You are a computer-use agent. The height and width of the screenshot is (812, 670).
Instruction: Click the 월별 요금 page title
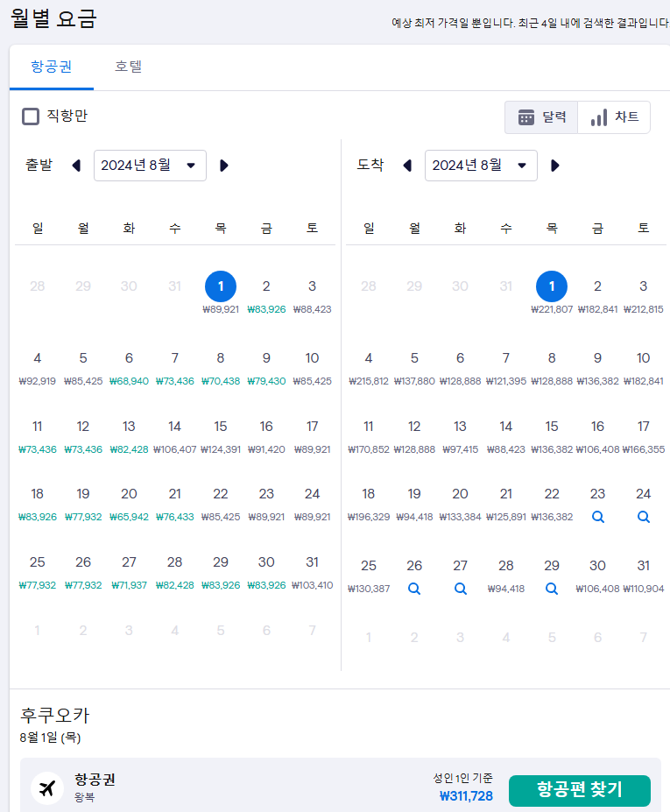pyautogui.click(x=53, y=18)
